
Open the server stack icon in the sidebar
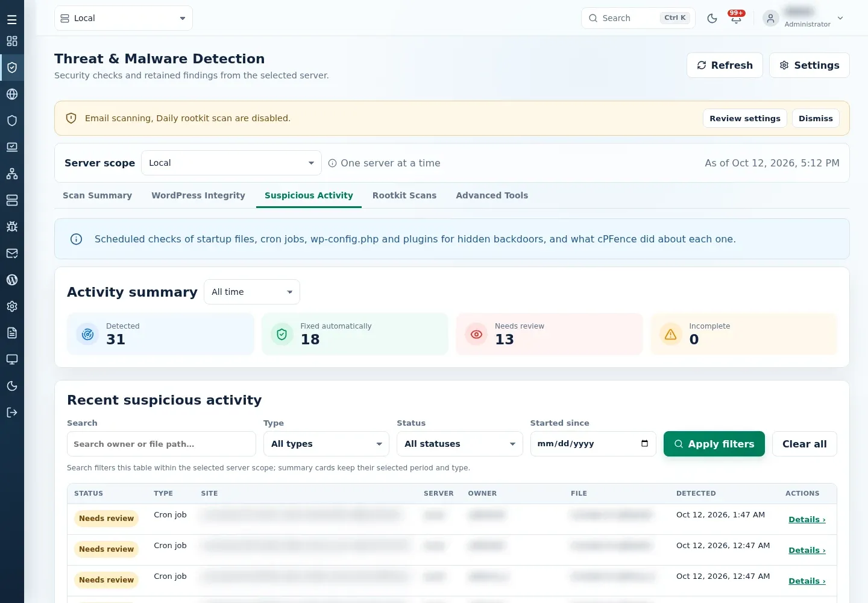[12, 200]
